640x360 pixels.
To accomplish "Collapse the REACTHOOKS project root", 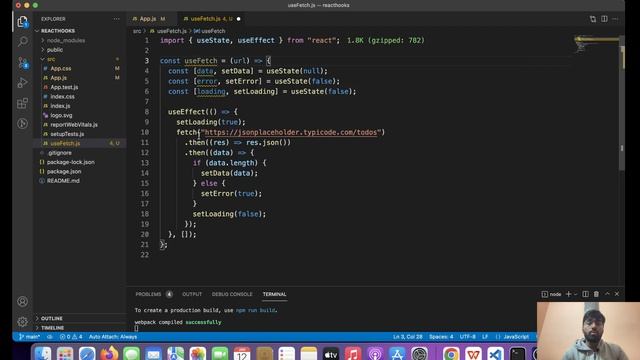I will [58, 31].
